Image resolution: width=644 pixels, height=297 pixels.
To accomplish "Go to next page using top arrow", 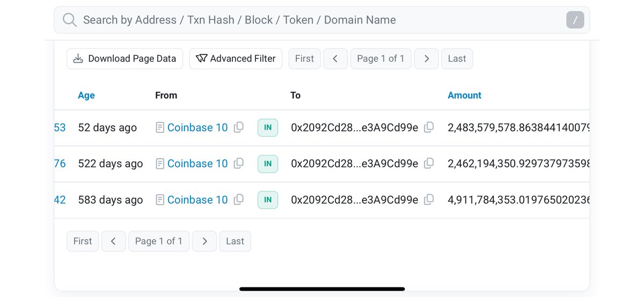I will [427, 58].
